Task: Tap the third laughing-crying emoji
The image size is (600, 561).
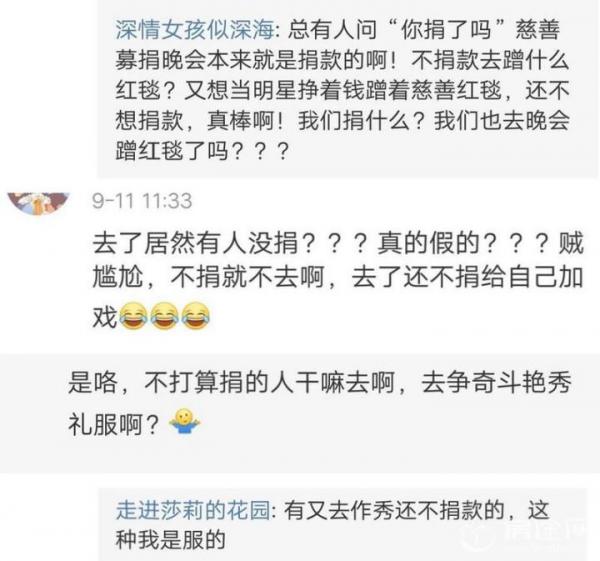Action: [x=196, y=316]
